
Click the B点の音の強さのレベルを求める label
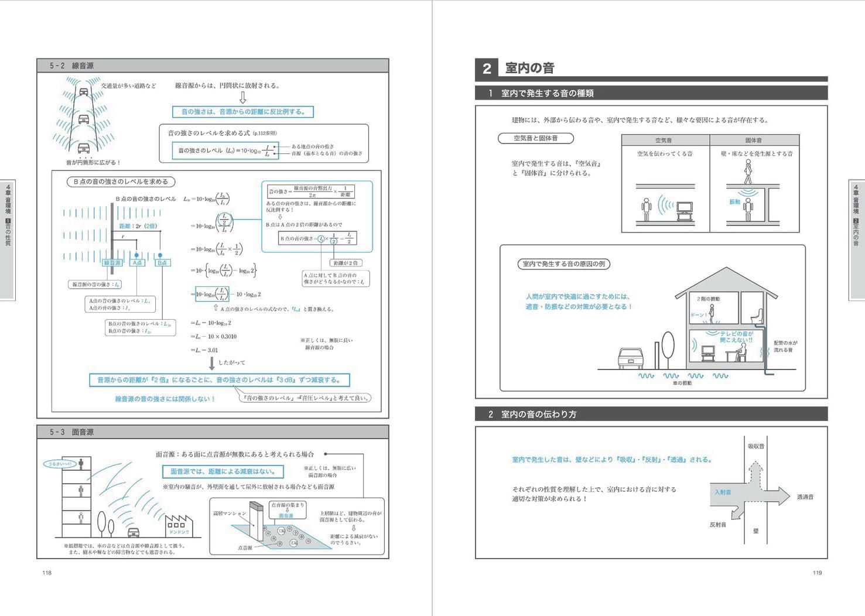tap(121, 182)
